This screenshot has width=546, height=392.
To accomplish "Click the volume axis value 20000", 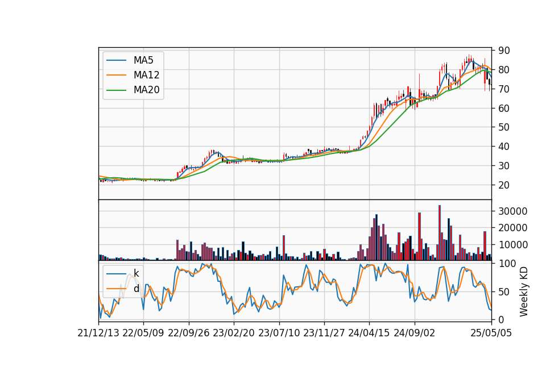I will click(513, 228).
